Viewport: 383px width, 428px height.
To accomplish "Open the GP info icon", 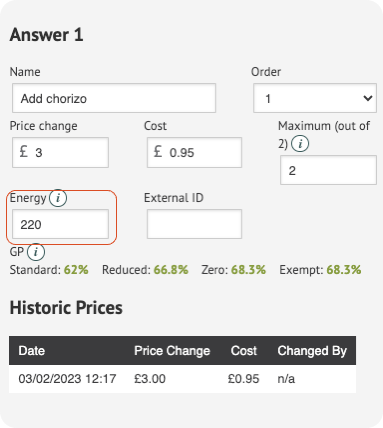I will click(36, 252).
